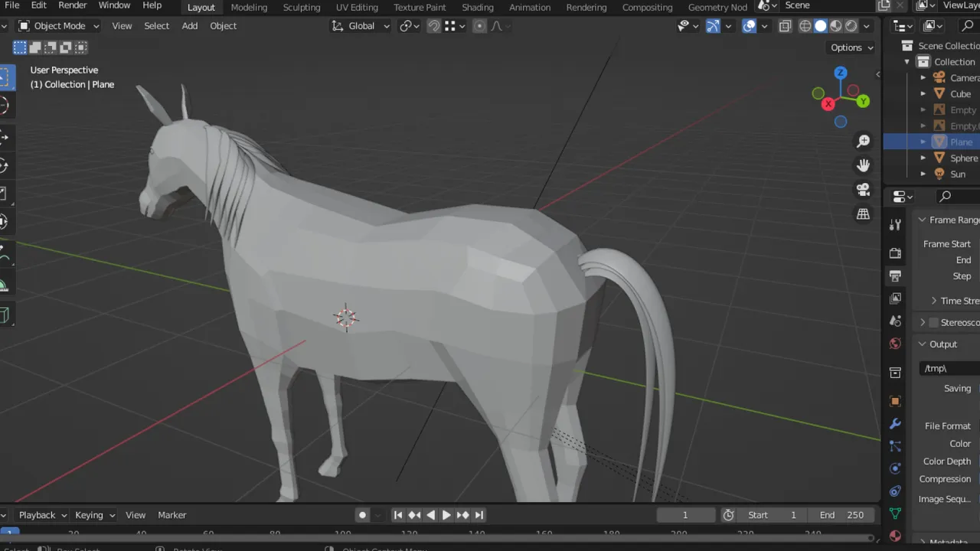Image resolution: width=980 pixels, height=551 pixels.
Task: Open the Output properties tab (printer icon)
Action: click(x=895, y=275)
